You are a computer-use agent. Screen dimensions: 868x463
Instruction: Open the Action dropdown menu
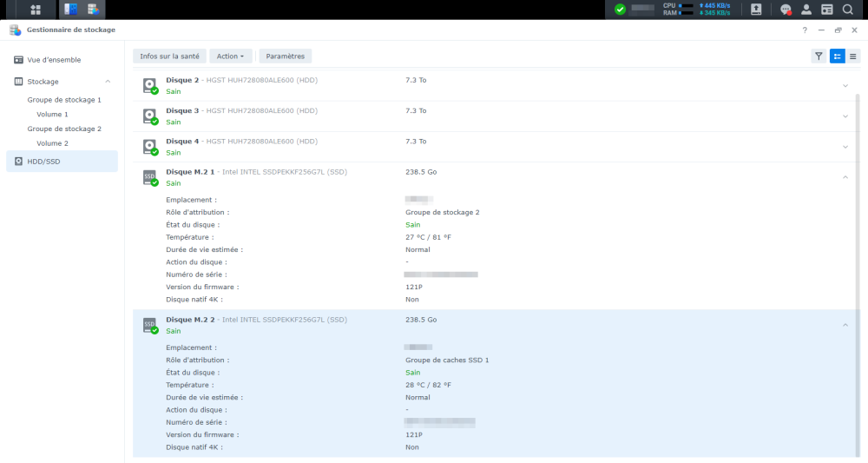click(x=231, y=56)
